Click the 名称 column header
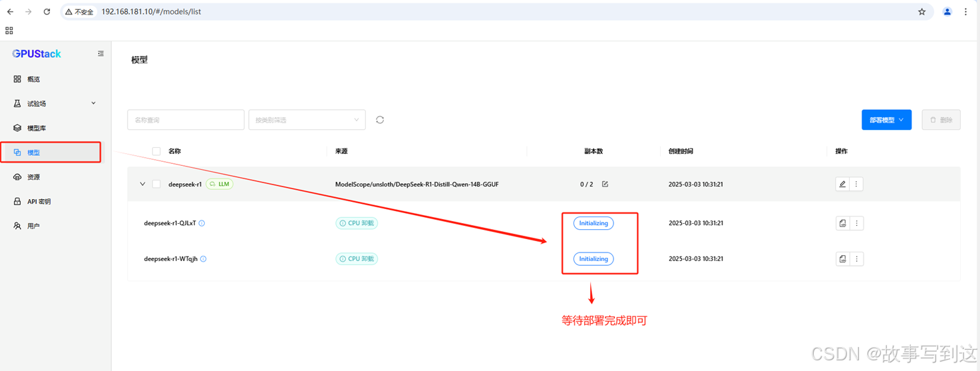 tap(174, 151)
